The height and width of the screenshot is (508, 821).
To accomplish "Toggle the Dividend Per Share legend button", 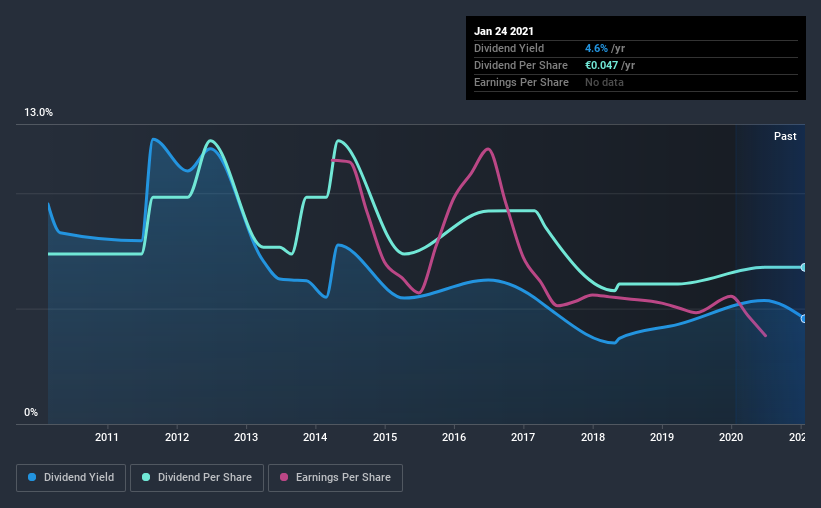I will pos(197,478).
